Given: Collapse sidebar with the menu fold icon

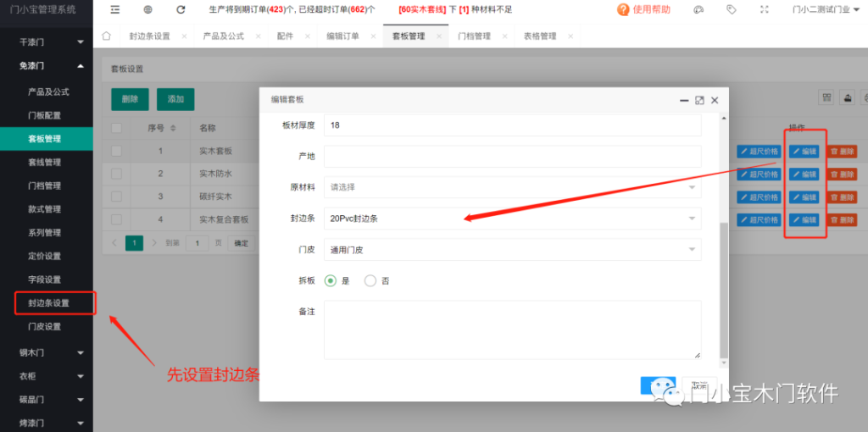Looking at the screenshot, I should [x=115, y=9].
